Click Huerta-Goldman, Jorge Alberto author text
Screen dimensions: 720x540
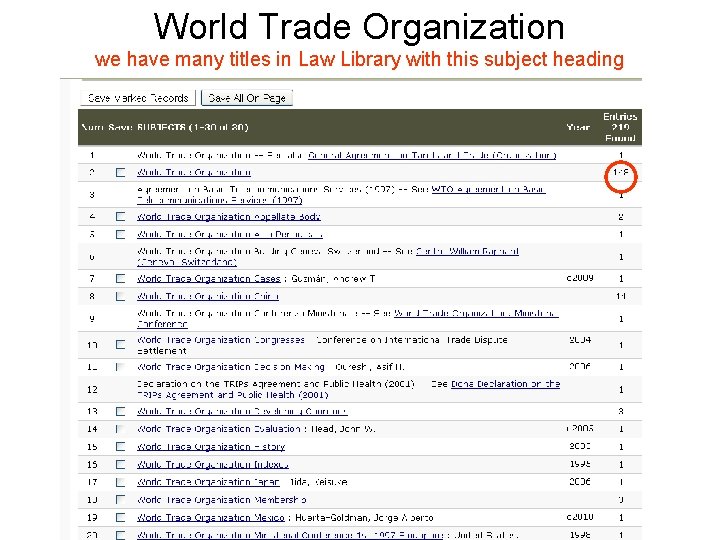[x=364, y=518]
